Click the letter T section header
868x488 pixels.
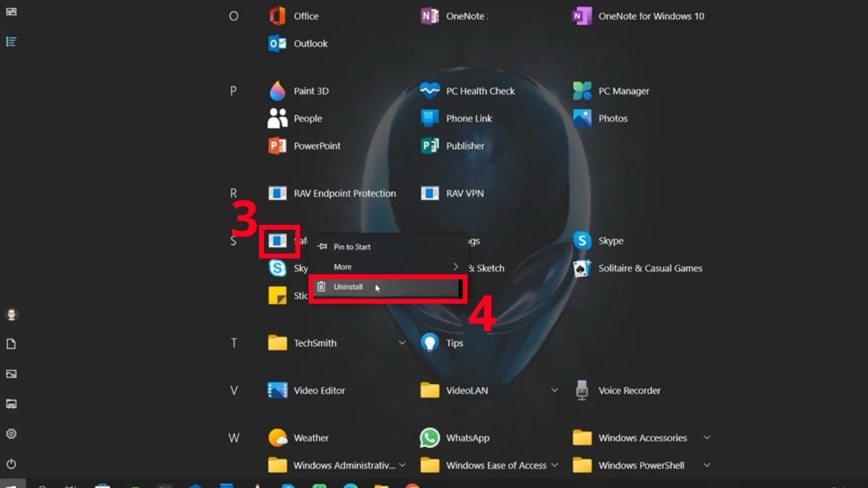(x=234, y=343)
